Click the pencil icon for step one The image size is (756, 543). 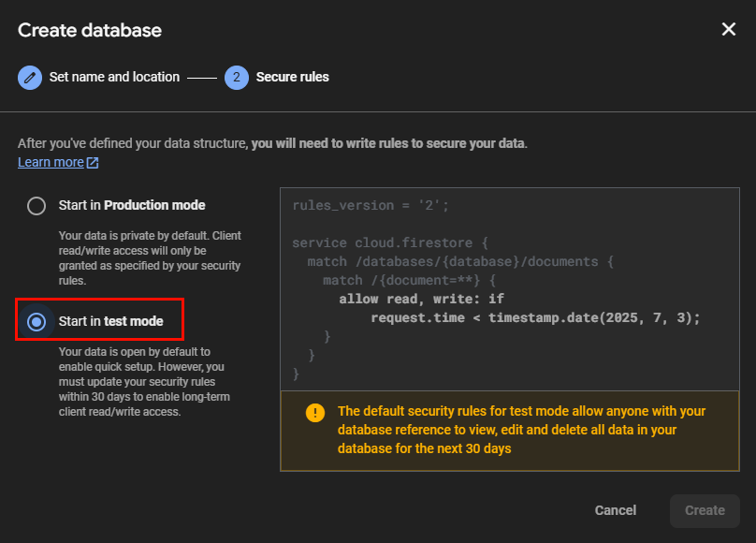pyautogui.click(x=29, y=77)
